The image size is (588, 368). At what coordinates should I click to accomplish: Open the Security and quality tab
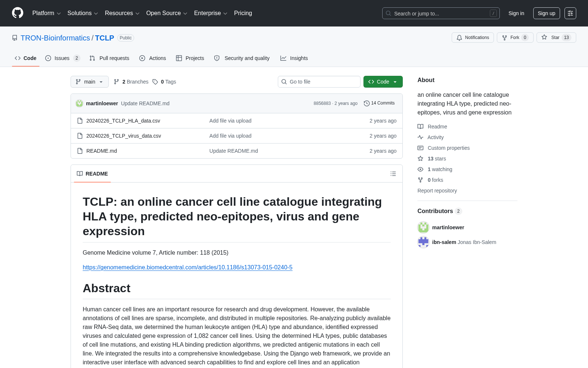pyautogui.click(x=242, y=58)
